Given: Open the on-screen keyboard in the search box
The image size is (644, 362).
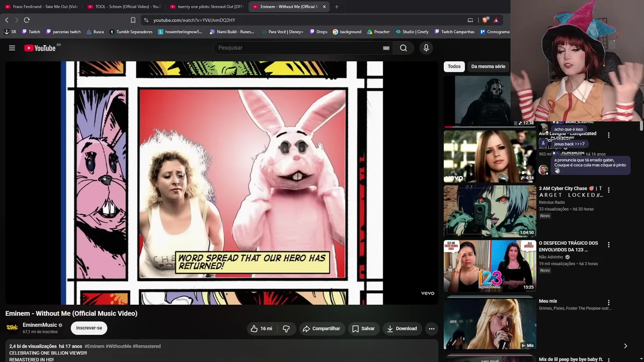Looking at the screenshot, I should click(386, 48).
